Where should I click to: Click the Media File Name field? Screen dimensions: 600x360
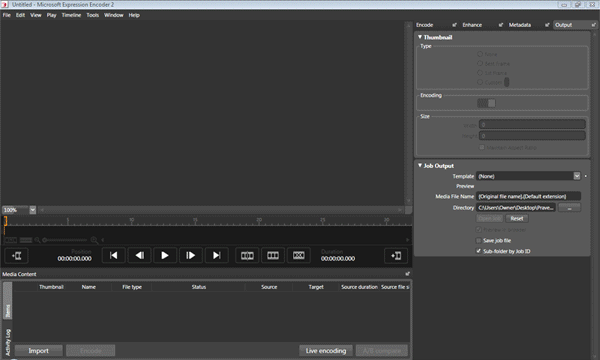click(x=528, y=196)
